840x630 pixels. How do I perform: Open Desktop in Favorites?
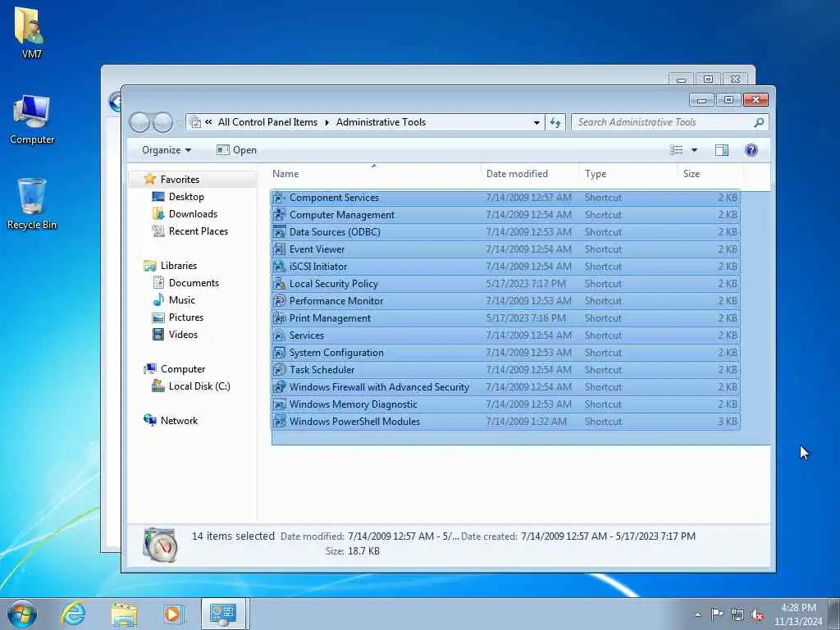186,197
